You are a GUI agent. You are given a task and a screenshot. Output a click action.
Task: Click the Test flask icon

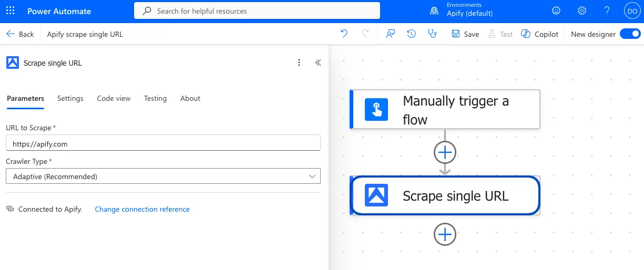pyautogui.click(x=492, y=34)
